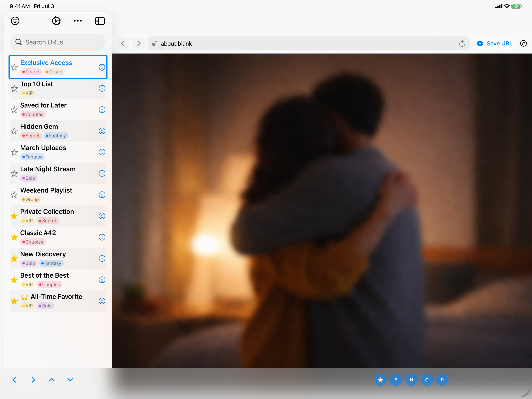Image resolution: width=532 pixels, height=399 pixels.
Task: Open the Private Collection entry
Action: [58, 216]
